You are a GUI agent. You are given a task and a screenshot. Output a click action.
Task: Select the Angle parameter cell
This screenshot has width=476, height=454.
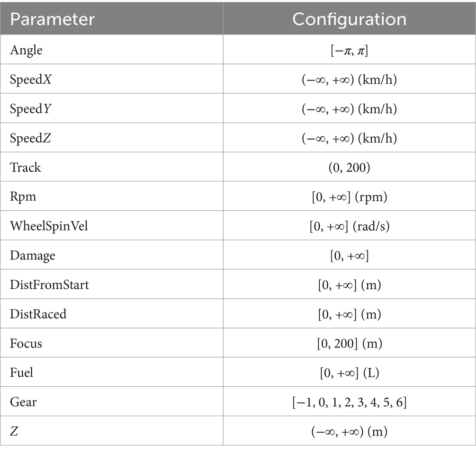tap(27, 50)
